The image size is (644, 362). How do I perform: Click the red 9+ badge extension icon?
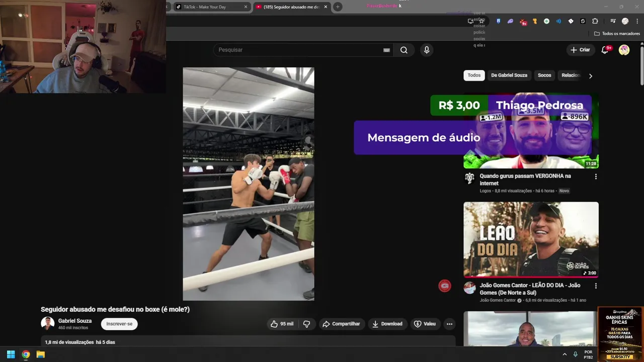[x=523, y=22]
